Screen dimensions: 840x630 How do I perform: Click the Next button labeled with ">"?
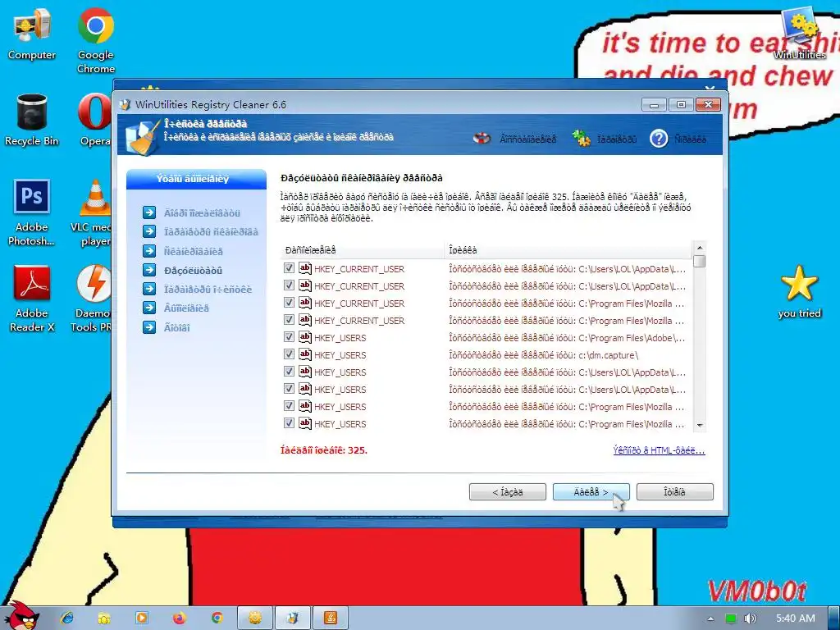tap(591, 492)
